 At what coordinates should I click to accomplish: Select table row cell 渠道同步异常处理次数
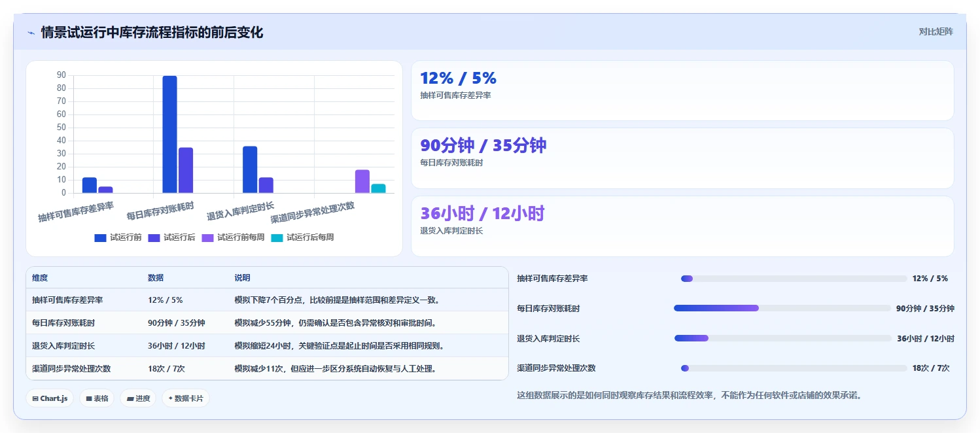pyautogui.click(x=71, y=369)
